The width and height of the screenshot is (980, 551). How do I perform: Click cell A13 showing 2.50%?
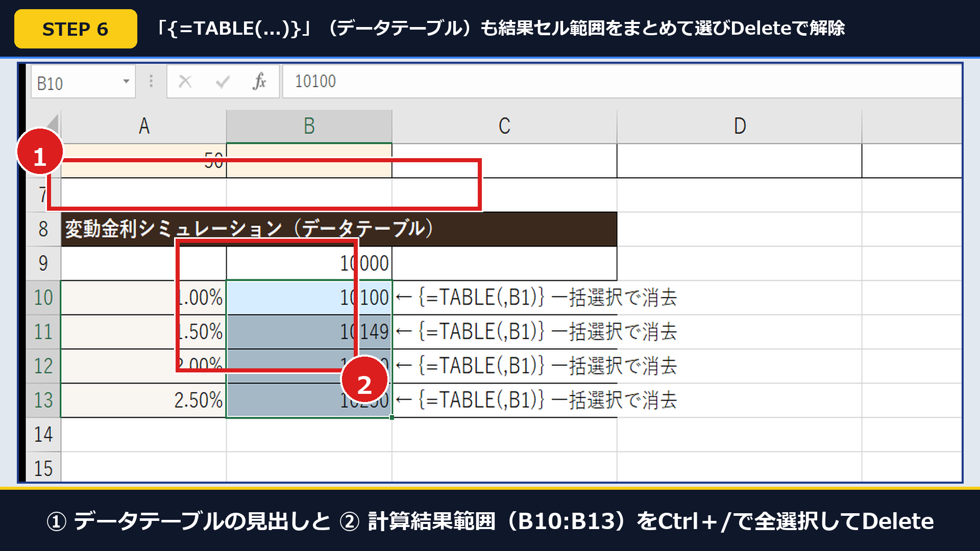[x=143, y=400]
